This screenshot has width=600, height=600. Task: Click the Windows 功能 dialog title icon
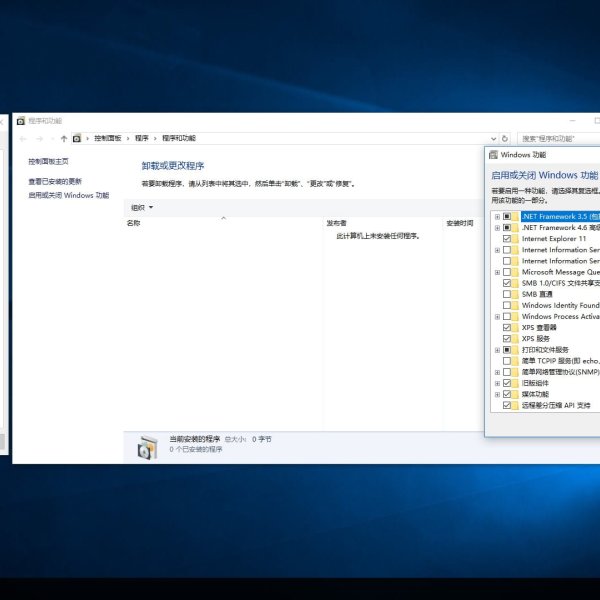pyautogui.click(x=494, y=155)
